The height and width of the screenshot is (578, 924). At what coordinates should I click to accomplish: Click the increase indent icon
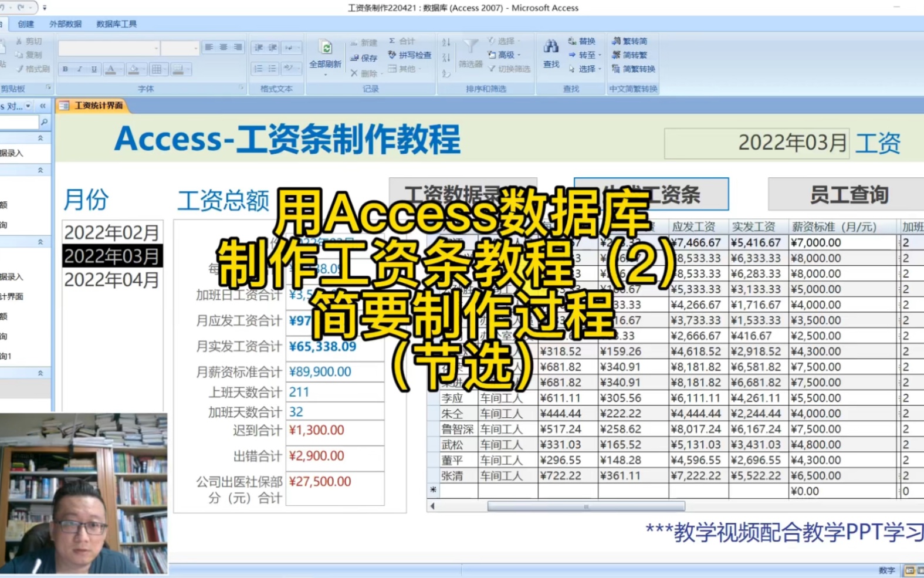[x=273, y=48]
